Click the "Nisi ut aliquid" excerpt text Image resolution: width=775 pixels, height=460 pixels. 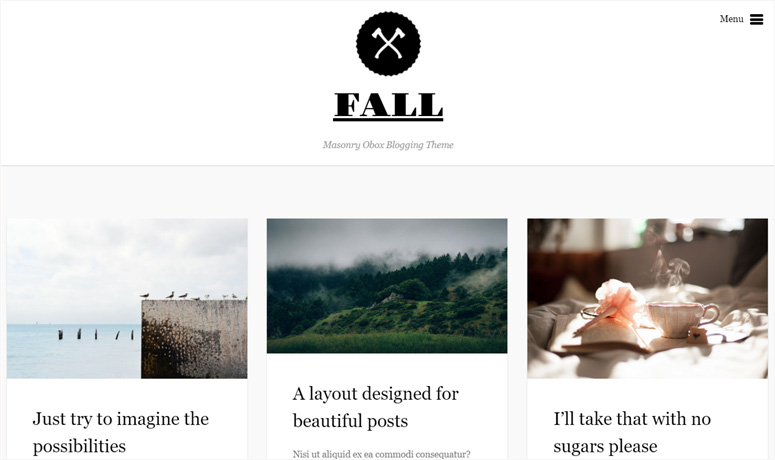click(x=382, y=454)
